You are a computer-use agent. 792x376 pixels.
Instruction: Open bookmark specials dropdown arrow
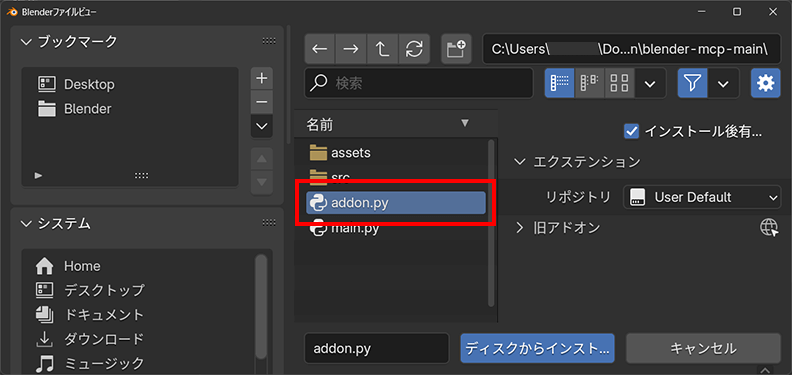click(x=262, y=126)
